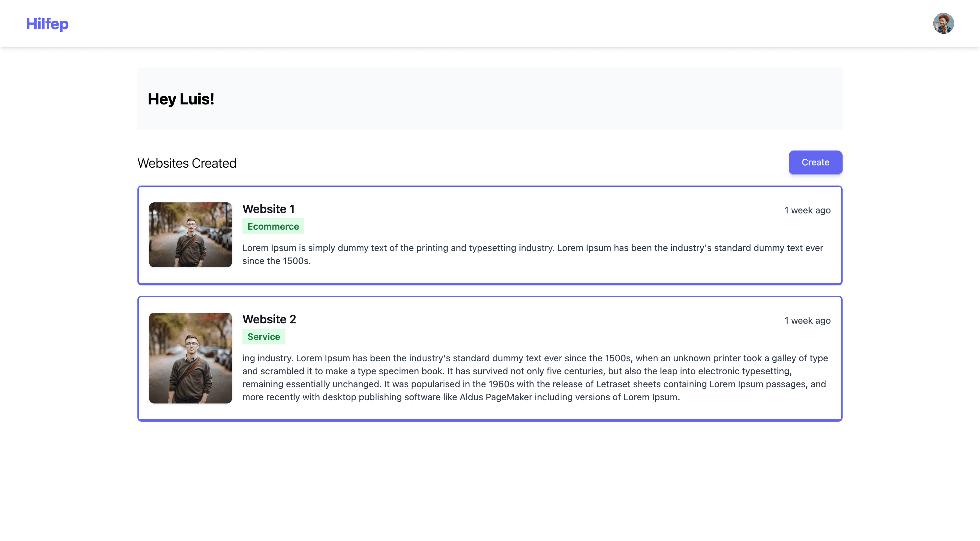Click the Website 2 '1 week ago' timestamp
Viewport: 980px width, 541px height.
tap(807, 320)
